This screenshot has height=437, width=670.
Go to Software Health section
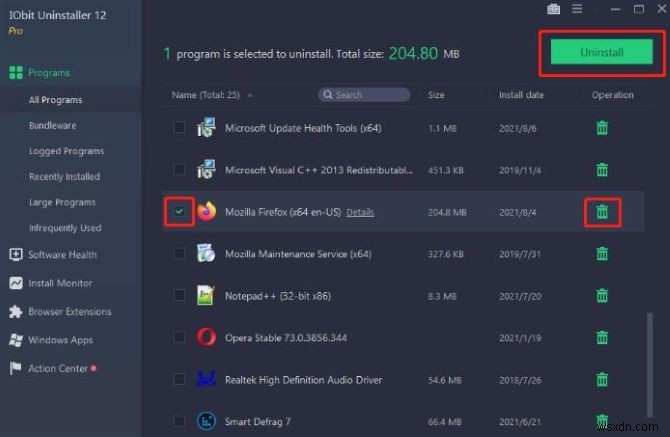[62, 255]
